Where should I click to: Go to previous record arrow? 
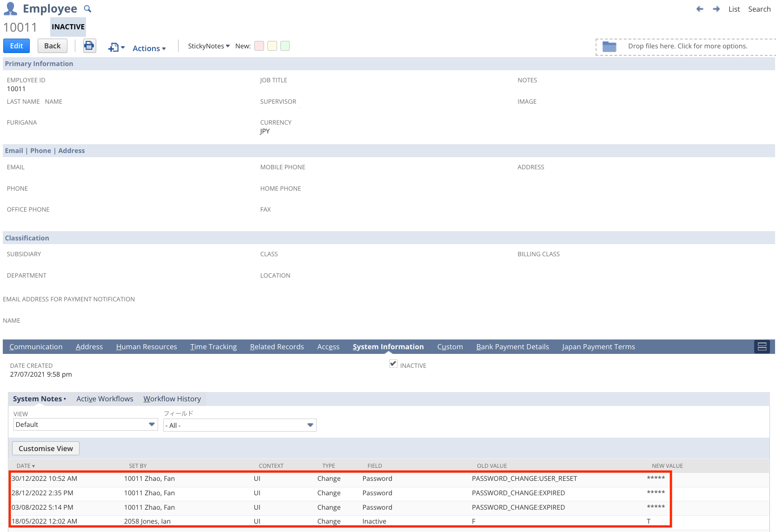(700, 9)
